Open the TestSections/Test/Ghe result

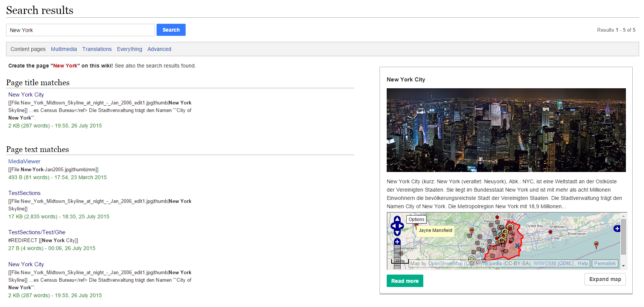pos(37,232)
